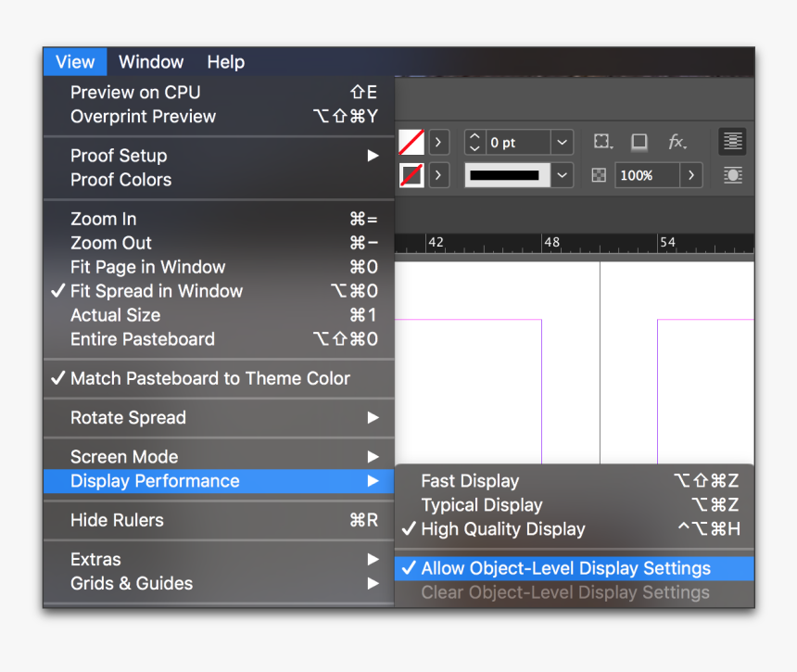The image size is (797, 672).
Task: Click the arrow button next to the opacity field
Action: [691, 175]
